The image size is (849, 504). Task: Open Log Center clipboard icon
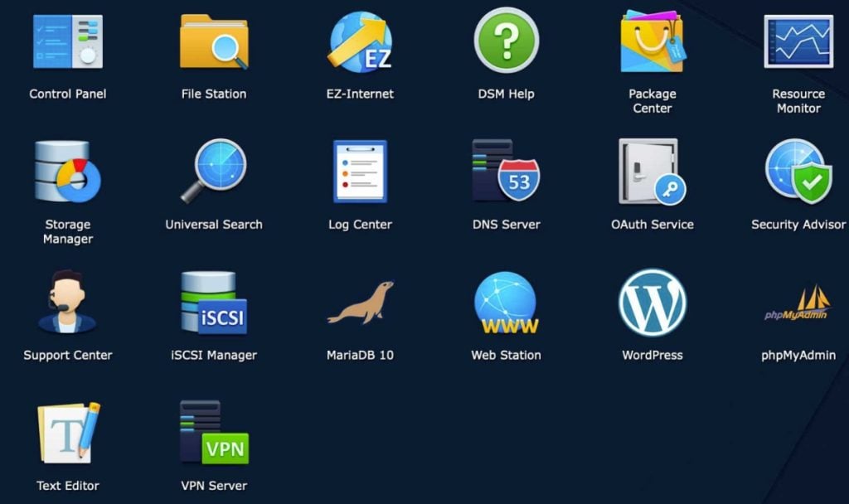360,172
